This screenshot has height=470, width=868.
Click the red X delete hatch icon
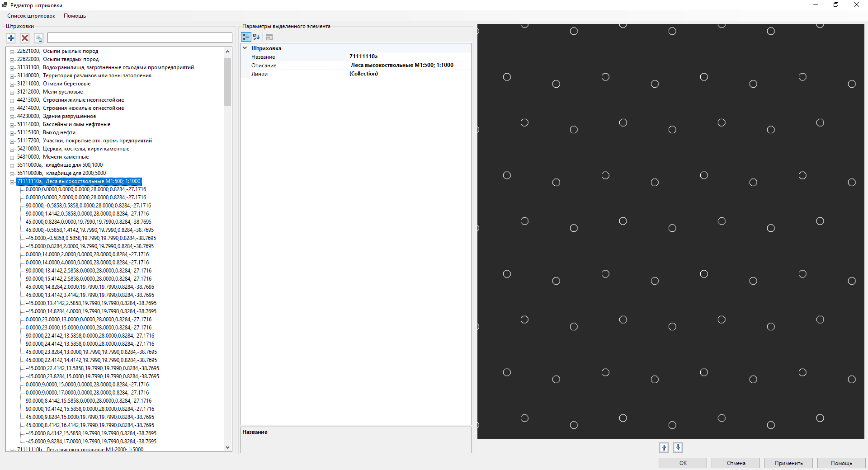25,38
